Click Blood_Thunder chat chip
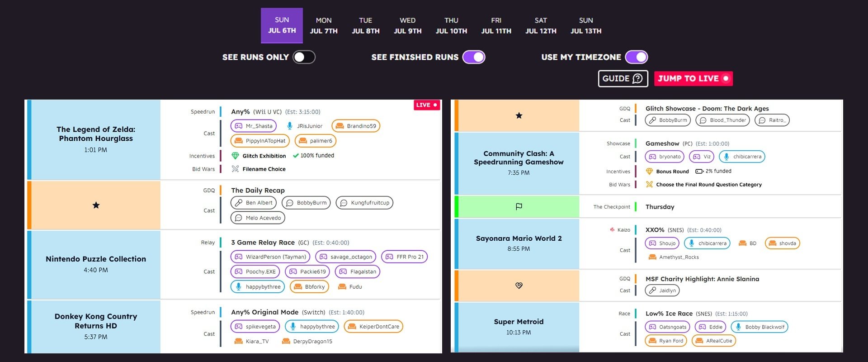Viewport: 868px width, 362px height. pos(722,120)
